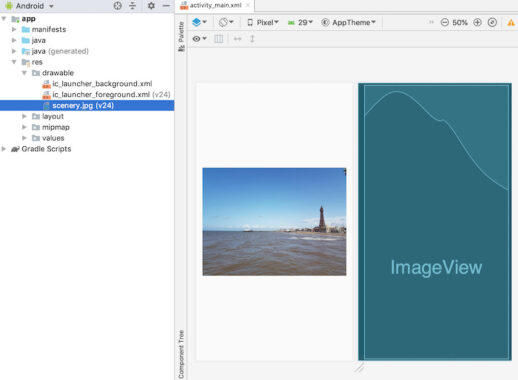518x380 pixels.
Task: Click the collapse all icon in project panel
Action: point(132,6)
